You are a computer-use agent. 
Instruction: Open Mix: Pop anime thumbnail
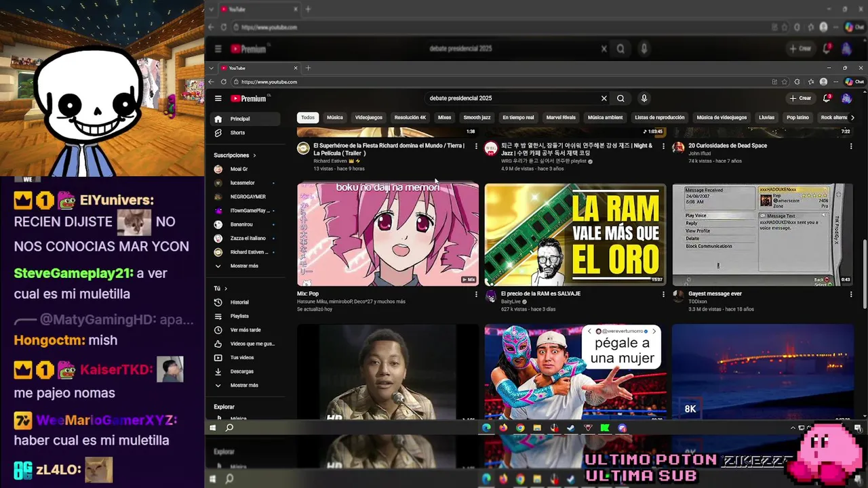(x=388, y=235)
